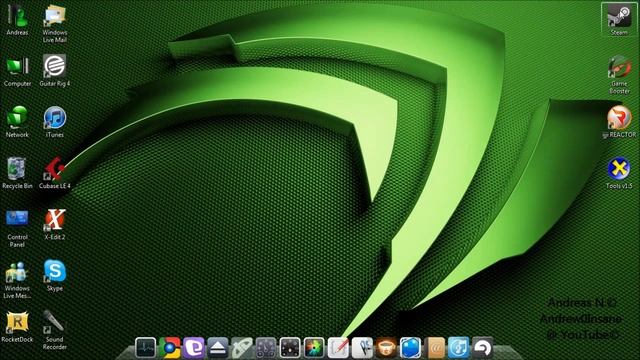Select the Computer desktop icon
640x360 pixels.
pyautogui.click(x=17, y=67)
